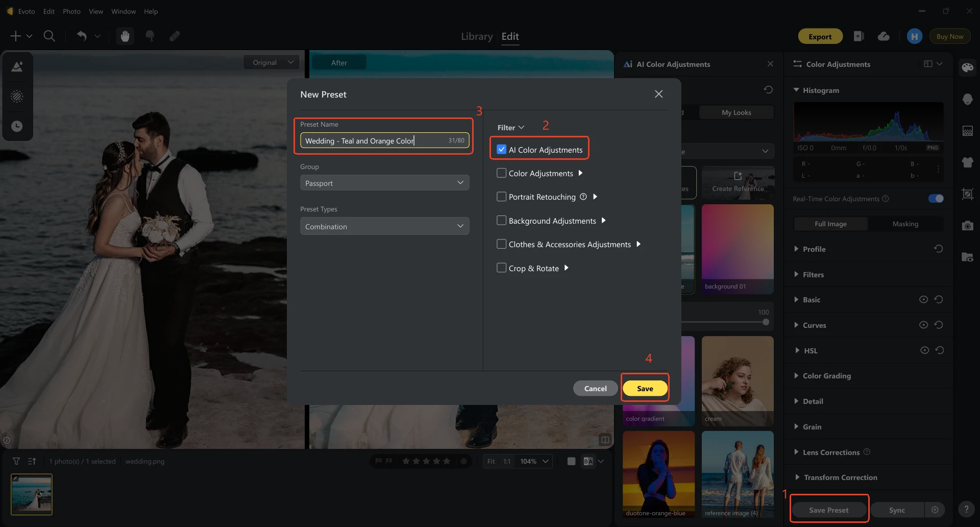Open the Photo menu
The height and width of the screenshot is (527, 980).
71,11
